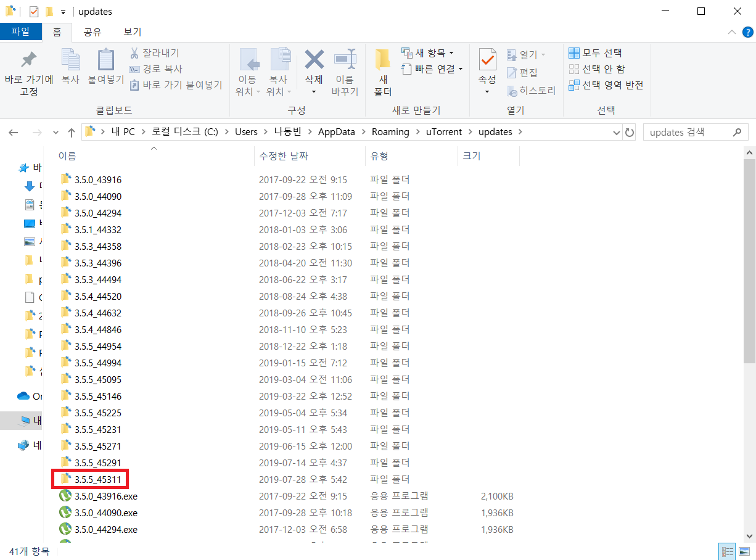Pin to Quick access with 바로 가기에 고정
Screen dimensions: 756x560
29,73
